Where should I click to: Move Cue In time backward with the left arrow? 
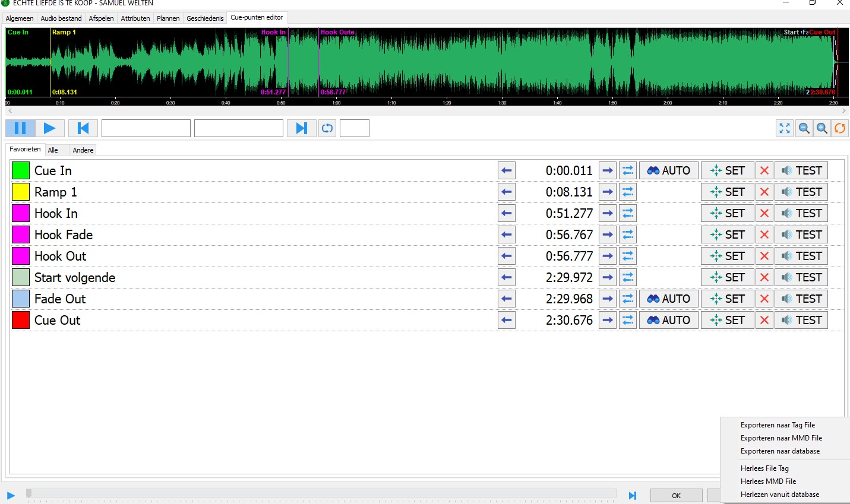pyautogui.click(x=507, y=171)
